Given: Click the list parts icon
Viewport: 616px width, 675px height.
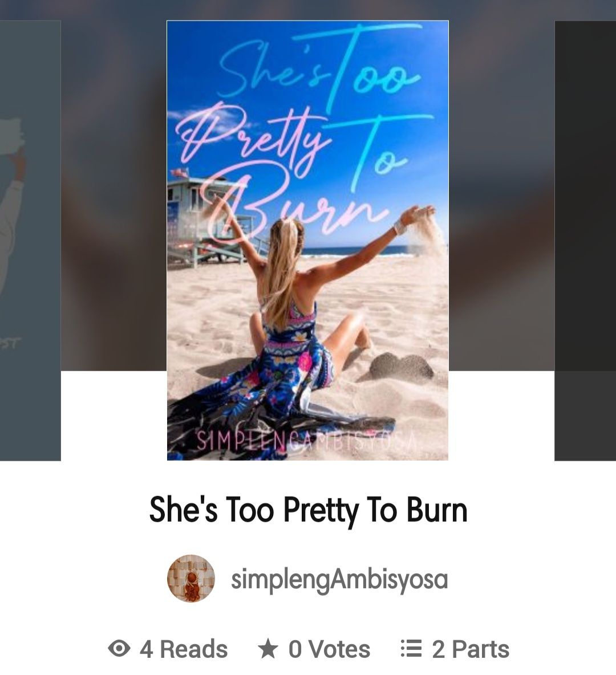Looking at the screenshot, I should pyautogui.click(x=411, y=648).
